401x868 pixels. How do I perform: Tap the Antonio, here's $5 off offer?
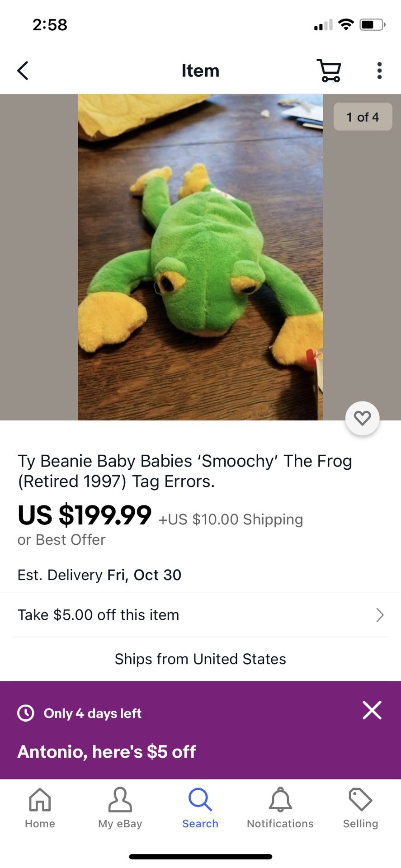tap(107, 752)
